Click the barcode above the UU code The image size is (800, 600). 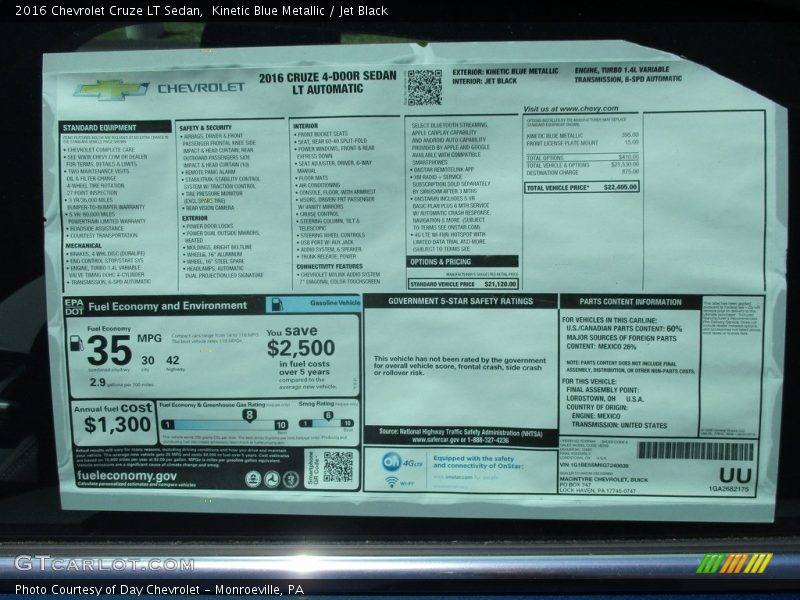pos(695,451)
